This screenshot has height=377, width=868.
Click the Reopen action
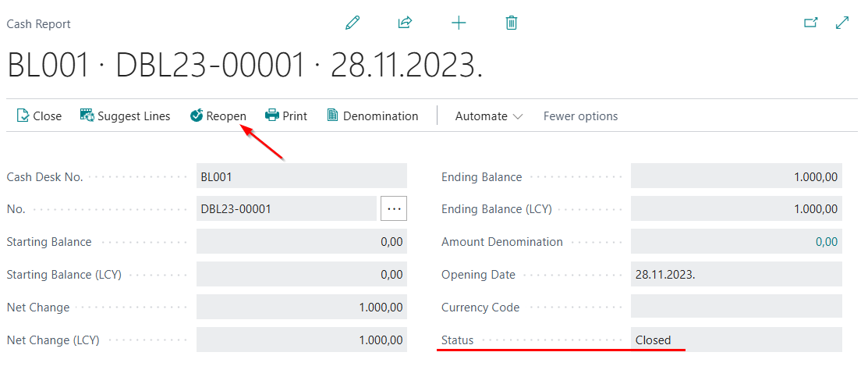point(218,116)
